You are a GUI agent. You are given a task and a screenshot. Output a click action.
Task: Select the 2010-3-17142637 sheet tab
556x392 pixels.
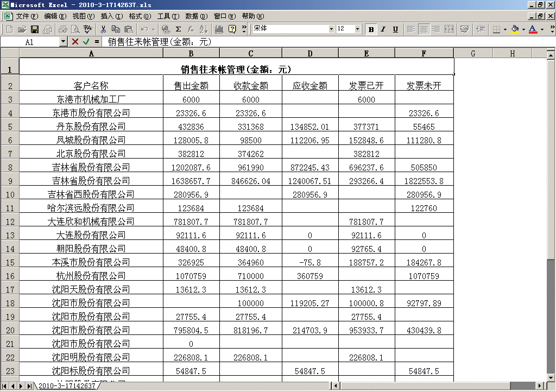(x=66, y=386)
